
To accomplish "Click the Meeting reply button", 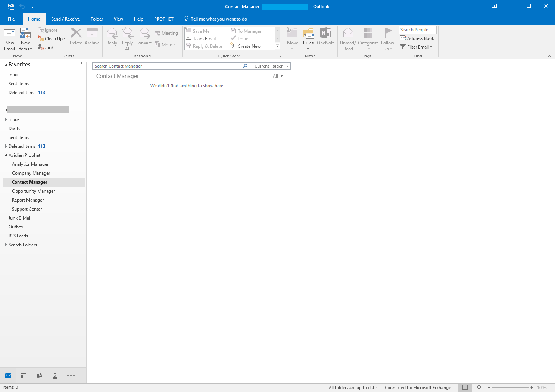I will pos(166,33).
